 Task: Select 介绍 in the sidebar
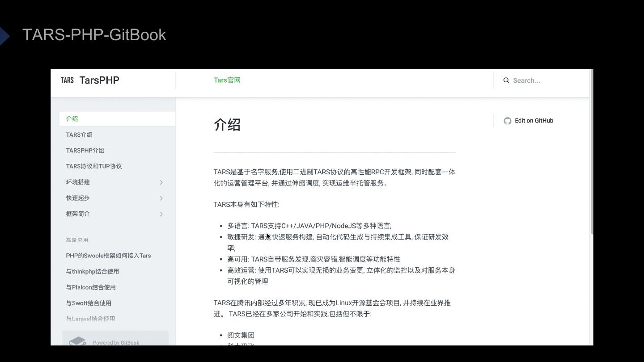[117, 119]
